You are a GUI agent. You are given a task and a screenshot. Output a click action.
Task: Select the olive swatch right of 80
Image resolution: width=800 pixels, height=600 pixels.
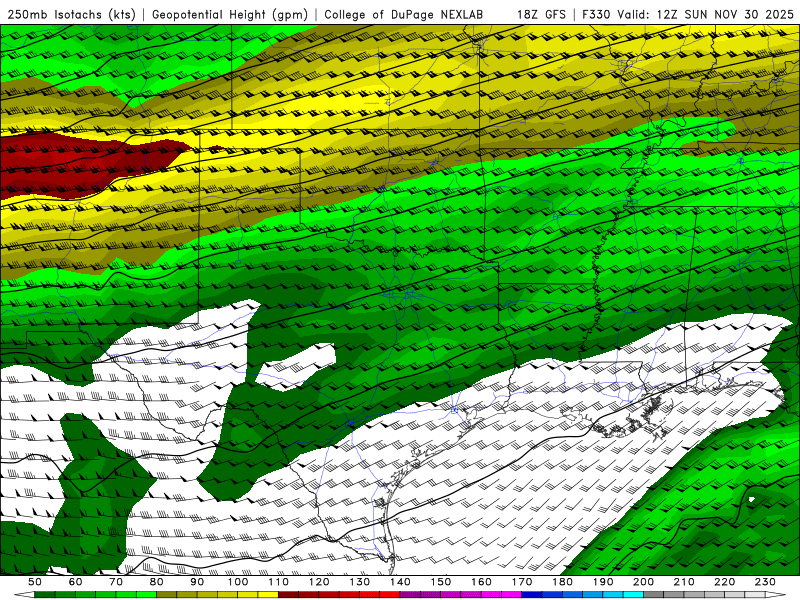tap(166, 595)
